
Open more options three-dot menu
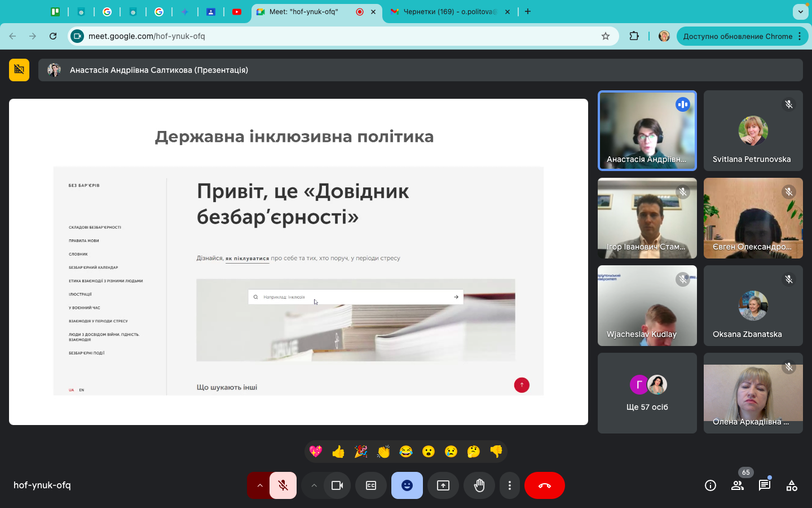510,485
